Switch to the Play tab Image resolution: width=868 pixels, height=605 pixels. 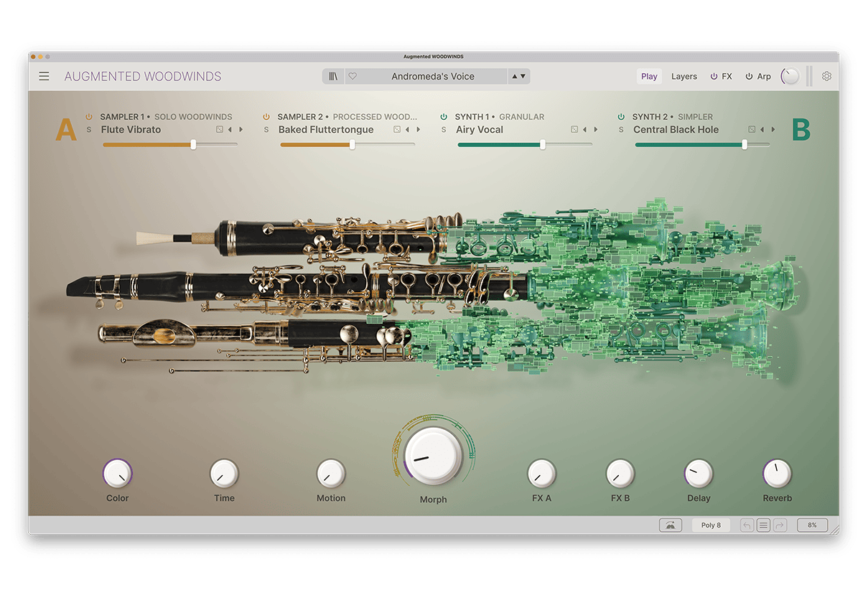[649, 76]
